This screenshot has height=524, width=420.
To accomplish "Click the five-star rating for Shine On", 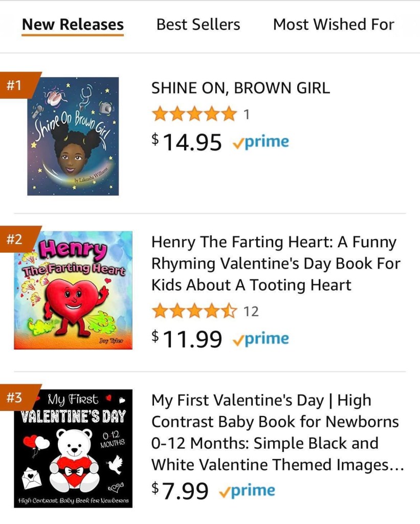I will (194, 114).
